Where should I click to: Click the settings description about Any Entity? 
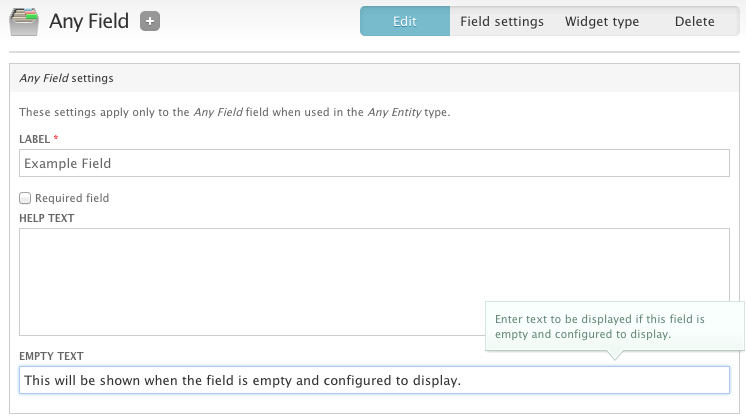235,112
